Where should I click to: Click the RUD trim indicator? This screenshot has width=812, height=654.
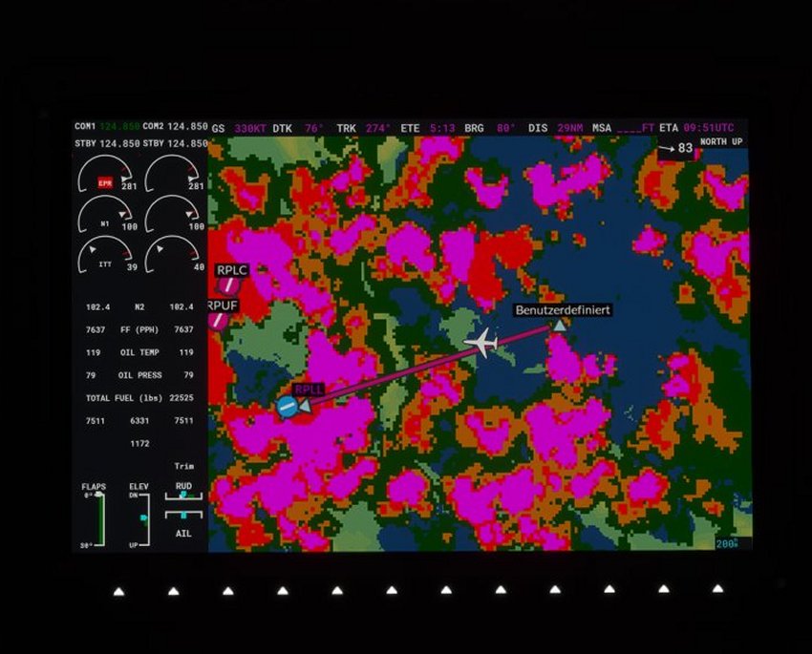pos(183,496)
